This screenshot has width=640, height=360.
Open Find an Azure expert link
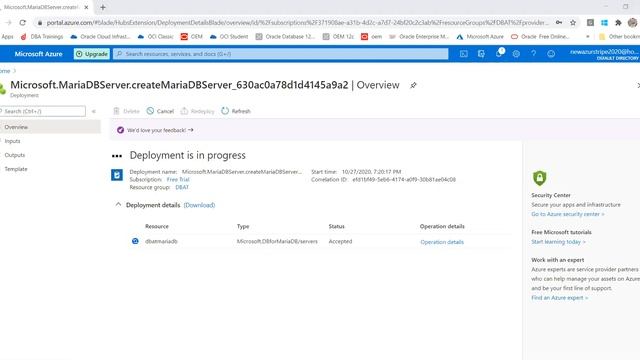[560, 298]
